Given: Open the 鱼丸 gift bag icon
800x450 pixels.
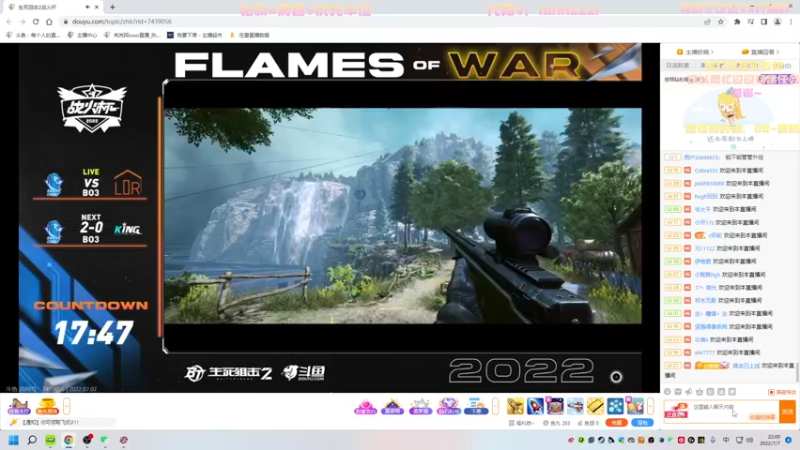Looking at the screenshot, I should point(47,406).
